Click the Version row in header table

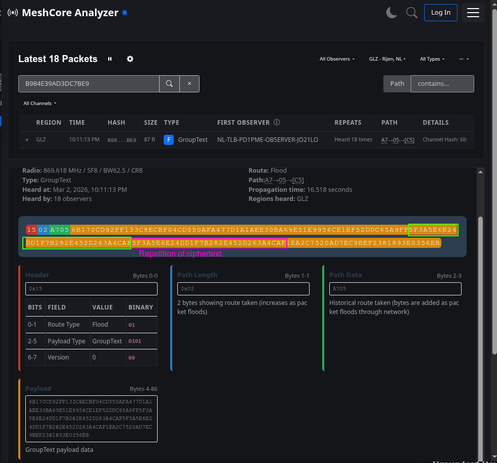91,357
